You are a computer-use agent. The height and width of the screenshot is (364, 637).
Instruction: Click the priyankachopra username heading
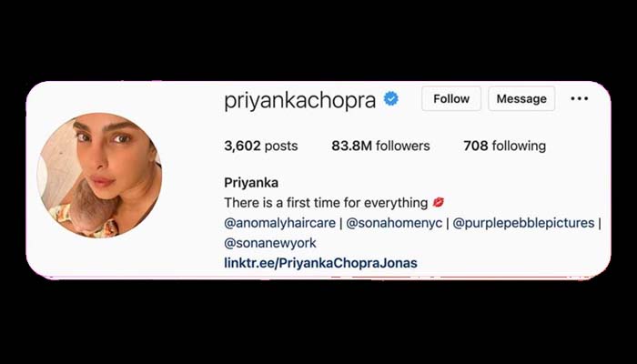[x=299, y=100]
